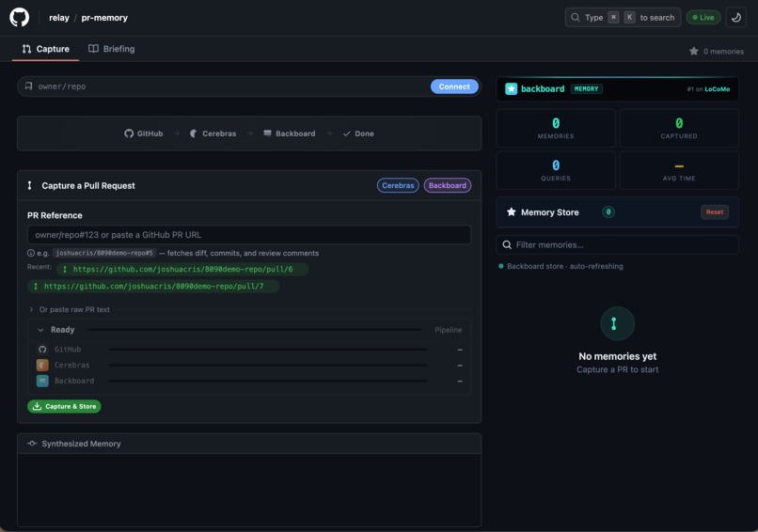This screenshot has height=532, width=758.
Task: Click the repo icon in owner/repo field
Action: (x=28, y=86)
